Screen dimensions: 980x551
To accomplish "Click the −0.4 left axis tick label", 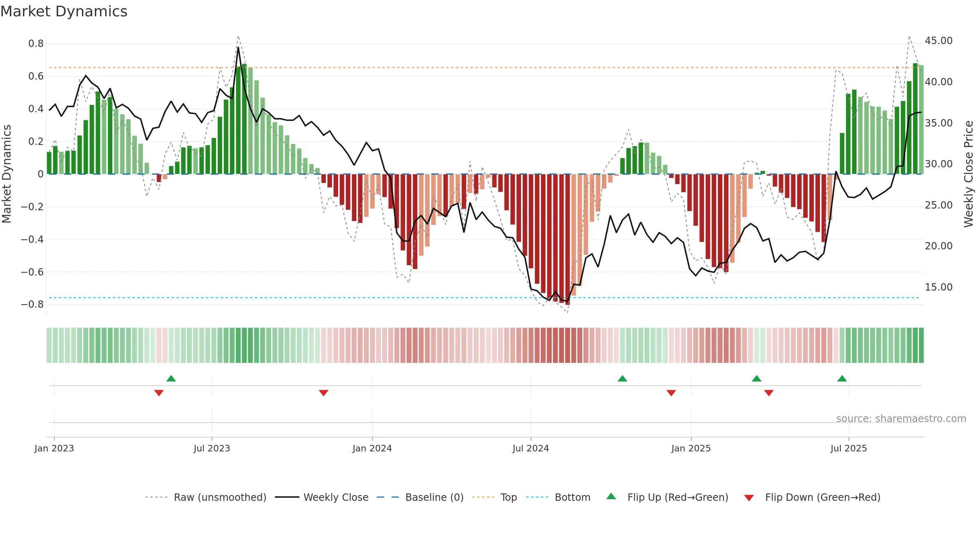I will [x=32, y=239].
